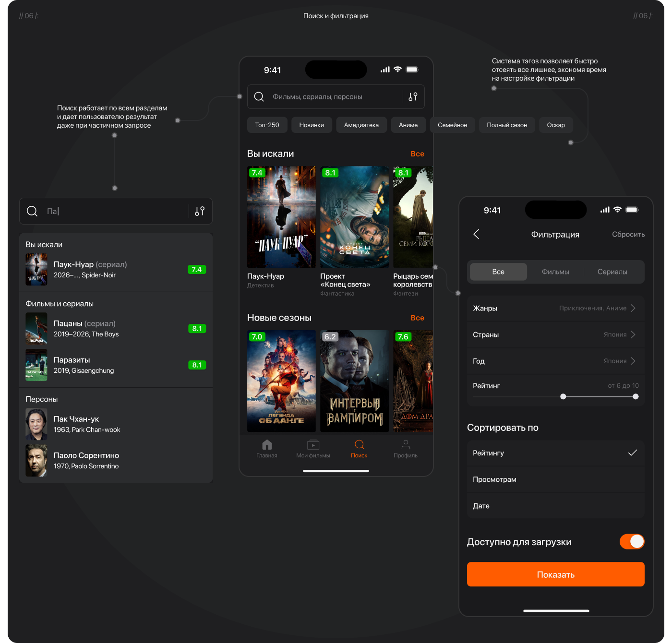The image size is (672, 643).
Task: Expand the Жанры filter chevron
Action: coord(633,308)
